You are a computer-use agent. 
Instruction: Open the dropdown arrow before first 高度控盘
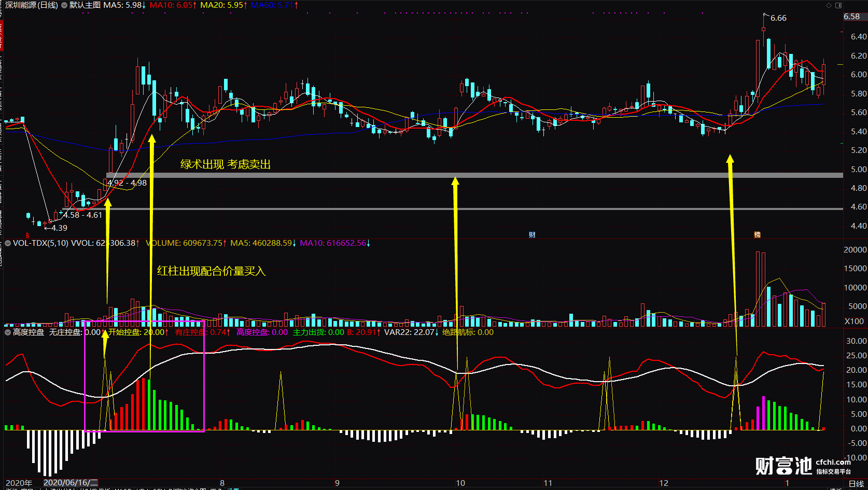point(8,332)
